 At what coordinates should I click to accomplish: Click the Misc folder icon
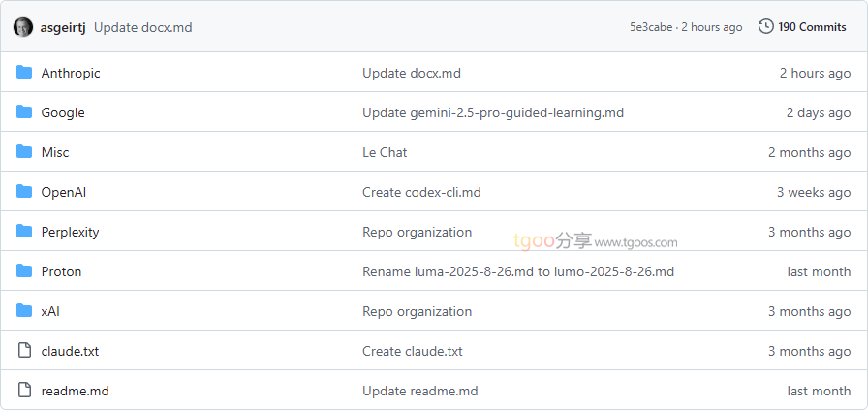[24, 152]
